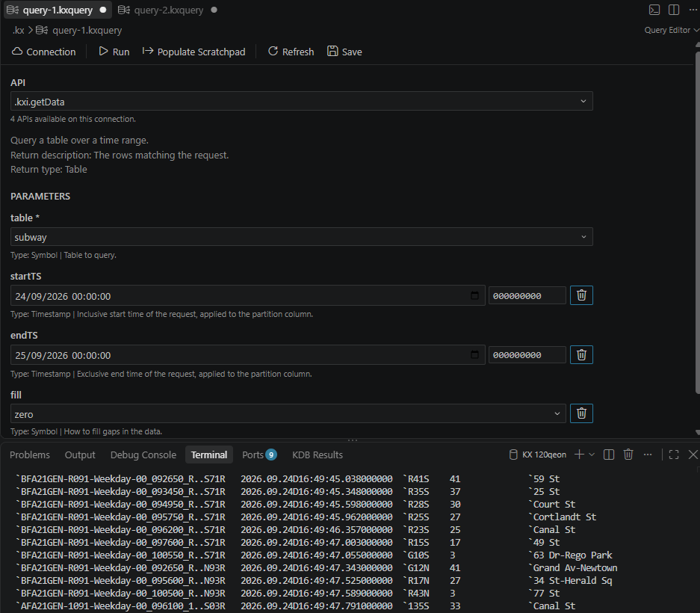The image size is (700, 613).
Task: Click Populate Scratchpad
Action: point(193,52)
